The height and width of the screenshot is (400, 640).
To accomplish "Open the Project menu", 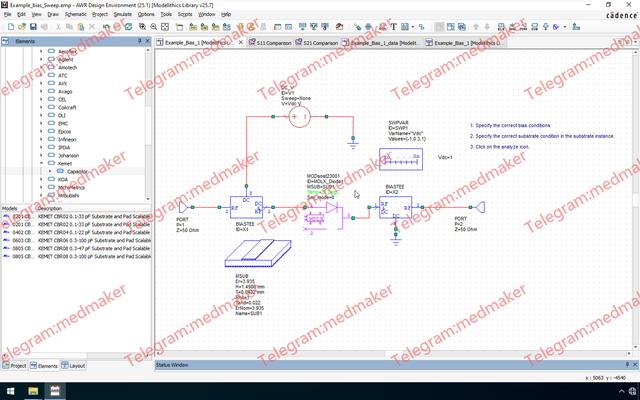I will coord(100,14).
